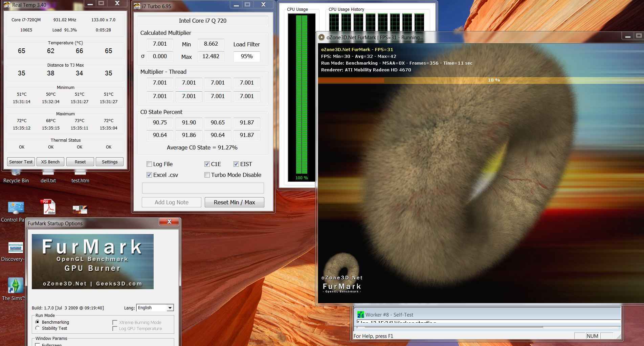Screen dimensions: 644x346
Task: Click the Load Filter 95% field
Action: [247, 56]
